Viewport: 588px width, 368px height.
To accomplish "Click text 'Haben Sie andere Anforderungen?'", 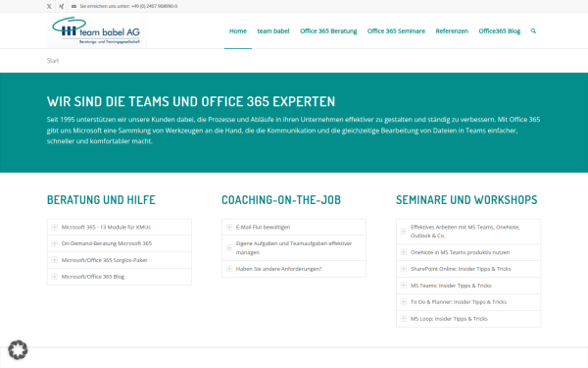I will (278, 269).
